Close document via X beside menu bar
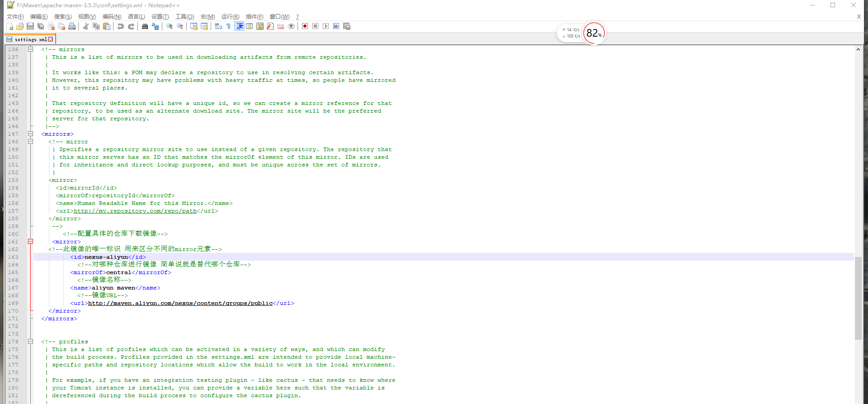Image resolution: width=868 pixels, height=404 pixels. (859, 17)
